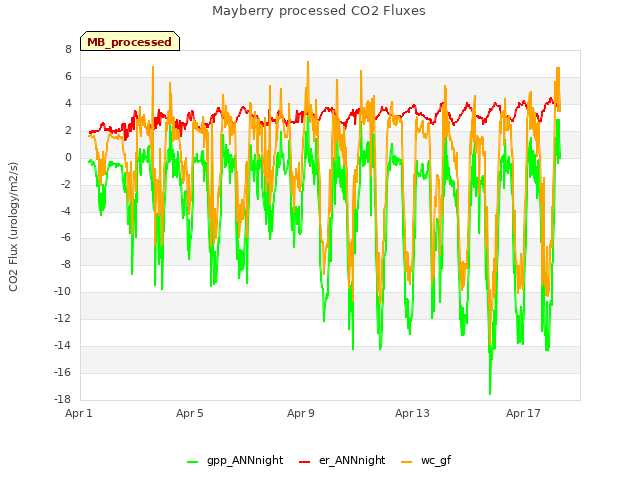Click the 6 y-axis tick label

click(x=68, y=77)
